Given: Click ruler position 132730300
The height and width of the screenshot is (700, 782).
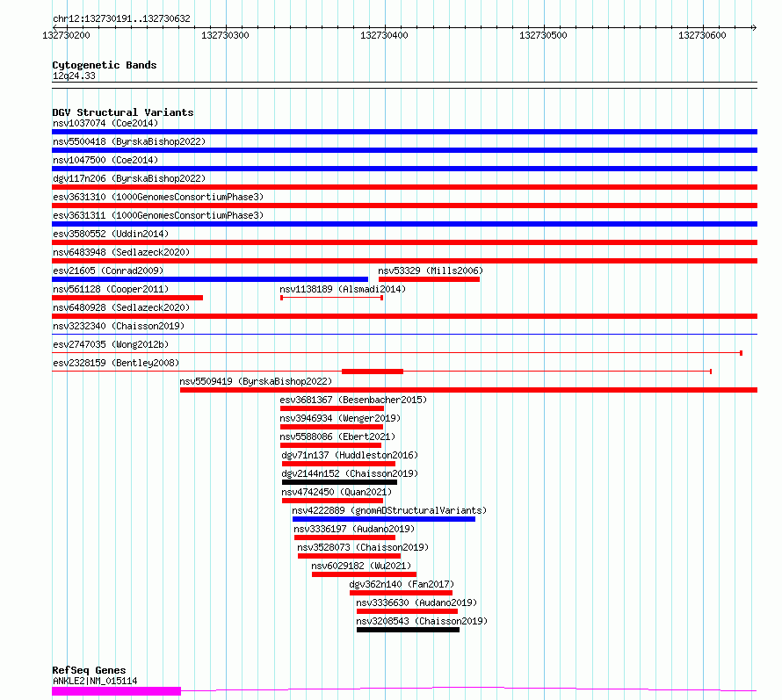Looking at the screenshot, I should [225, 35].
